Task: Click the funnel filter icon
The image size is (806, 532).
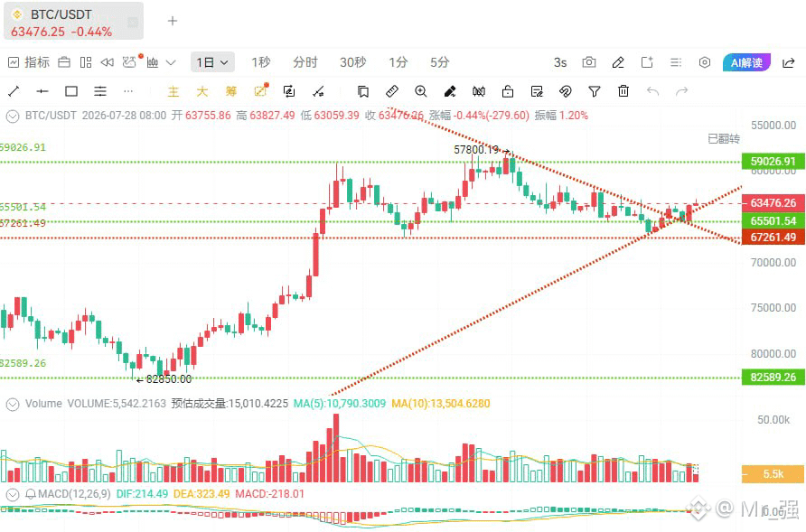Action: [595, 91]
